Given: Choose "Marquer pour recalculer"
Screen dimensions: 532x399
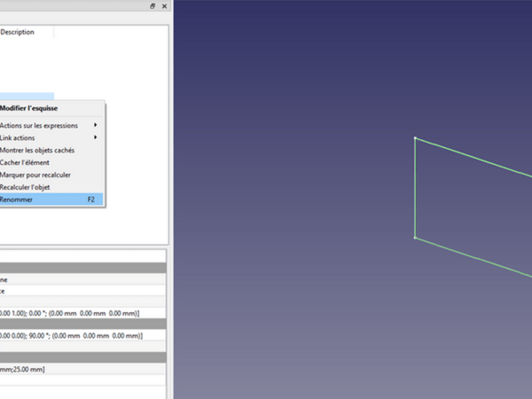Looking at the screenshot, I should coord(35,175).
